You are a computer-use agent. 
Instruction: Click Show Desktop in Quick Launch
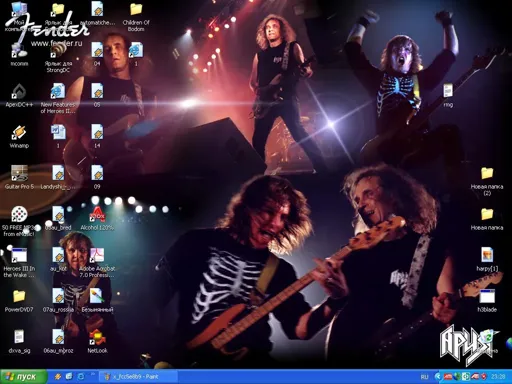[69, 376]
